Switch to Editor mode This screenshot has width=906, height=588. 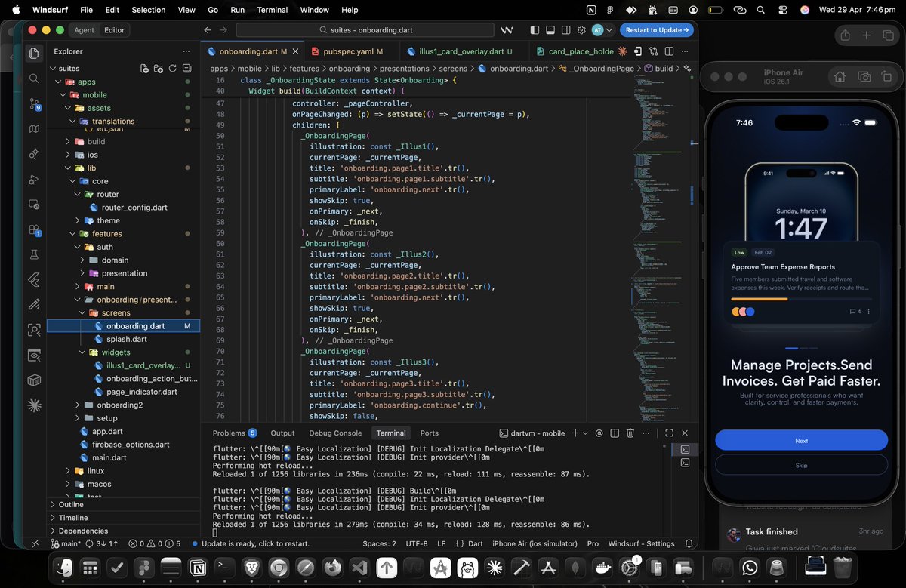115,30
